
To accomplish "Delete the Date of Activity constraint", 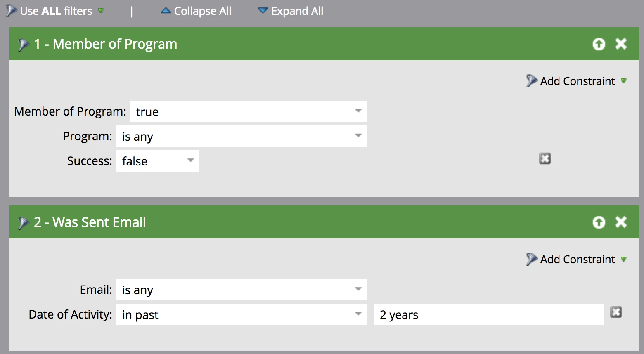I will coord(616,312).
